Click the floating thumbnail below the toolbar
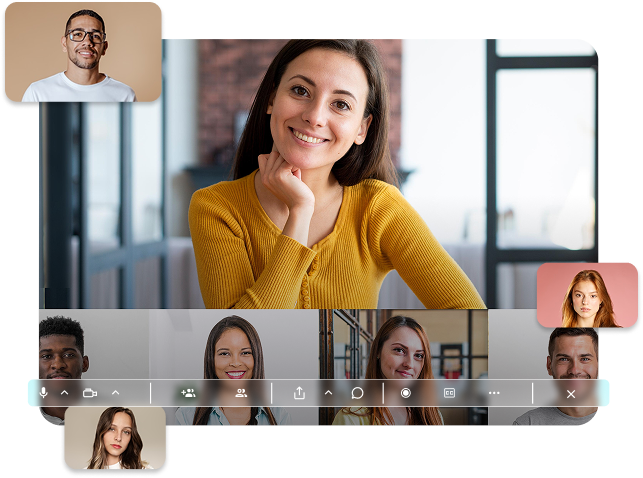 115,438
